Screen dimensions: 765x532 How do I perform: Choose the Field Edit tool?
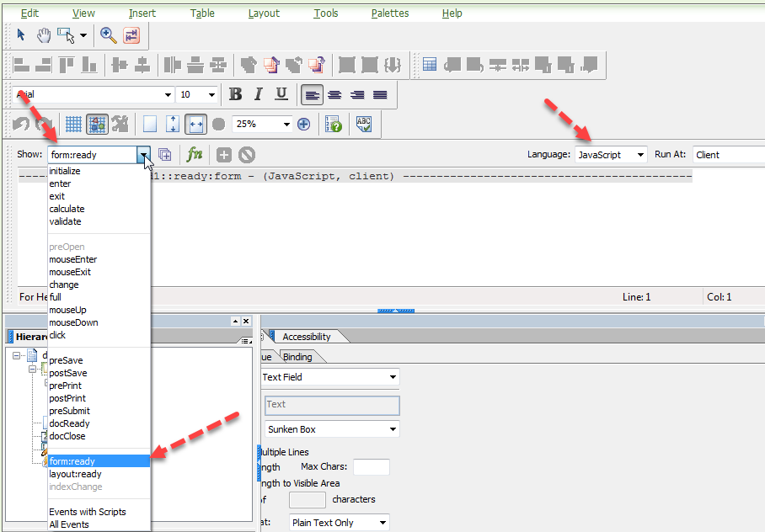pyautogui.click(x=66, y=35)
